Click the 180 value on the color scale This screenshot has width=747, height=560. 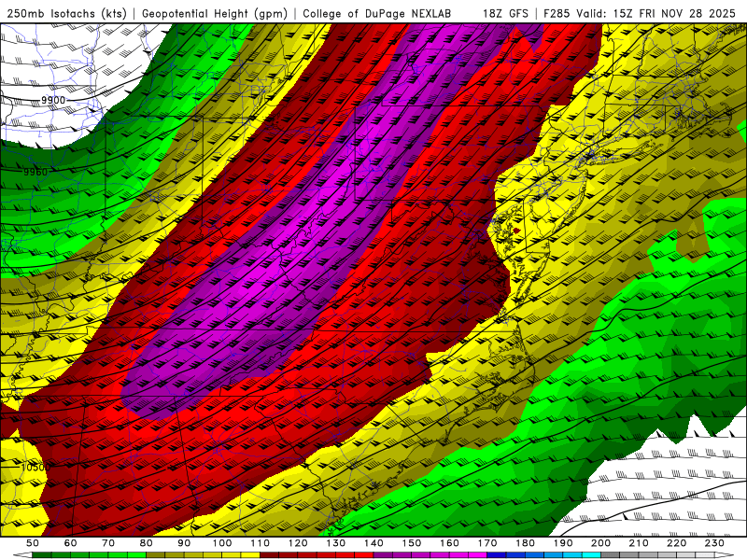tap(525, 543)
